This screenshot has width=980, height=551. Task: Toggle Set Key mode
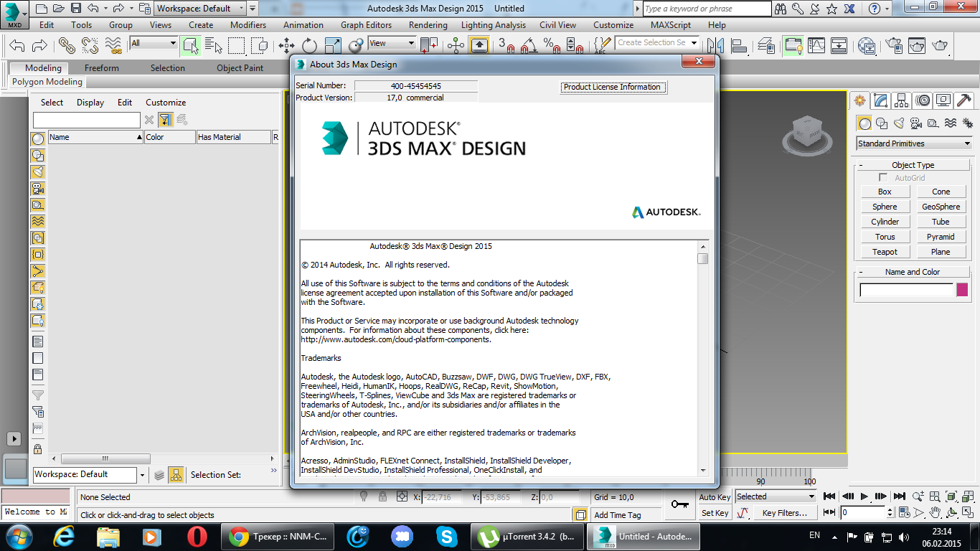(x=715, y=513)
